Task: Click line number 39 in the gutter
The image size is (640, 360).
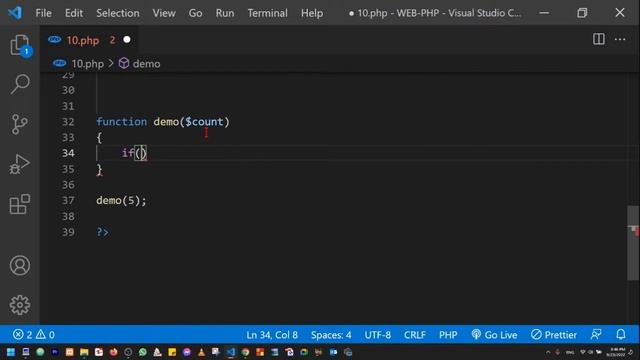Action: [68, 232]
